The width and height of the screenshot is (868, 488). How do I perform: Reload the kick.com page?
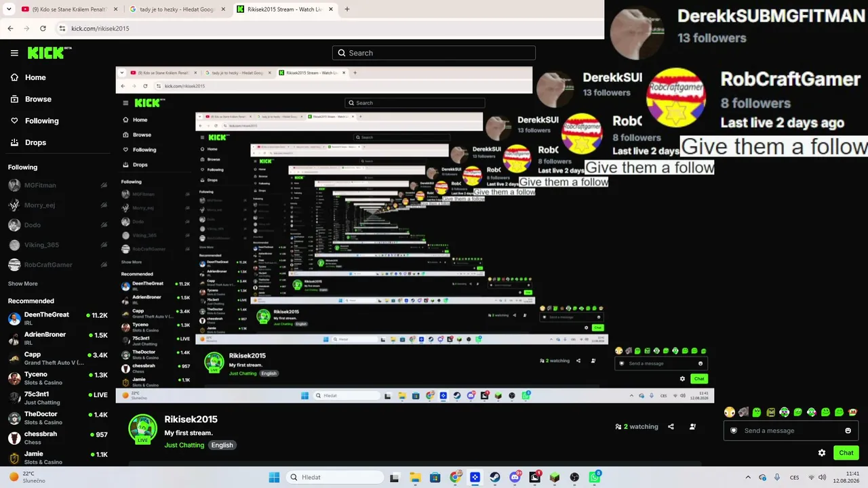coord(43,28)
